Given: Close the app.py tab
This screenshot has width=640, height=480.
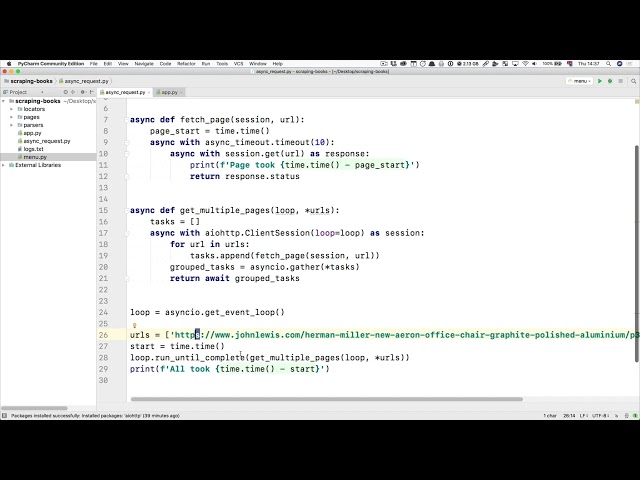Looking at the screenshot, I should click(x=181, y=92).
